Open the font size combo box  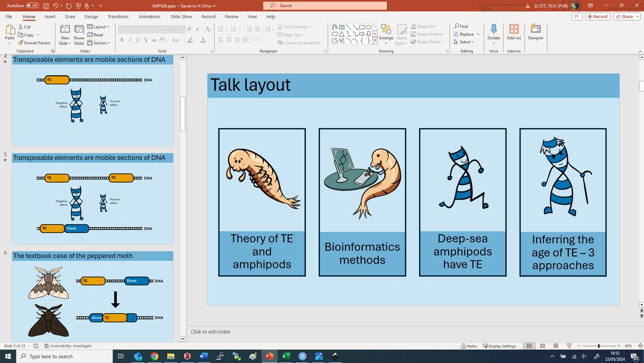coord(177,29)
